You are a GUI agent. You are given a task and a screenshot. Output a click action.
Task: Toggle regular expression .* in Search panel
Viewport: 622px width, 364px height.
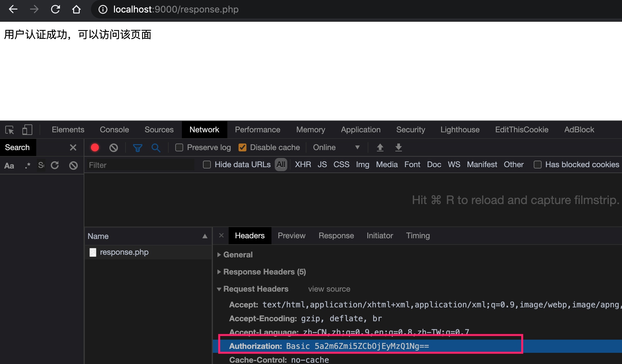(28, 165)
